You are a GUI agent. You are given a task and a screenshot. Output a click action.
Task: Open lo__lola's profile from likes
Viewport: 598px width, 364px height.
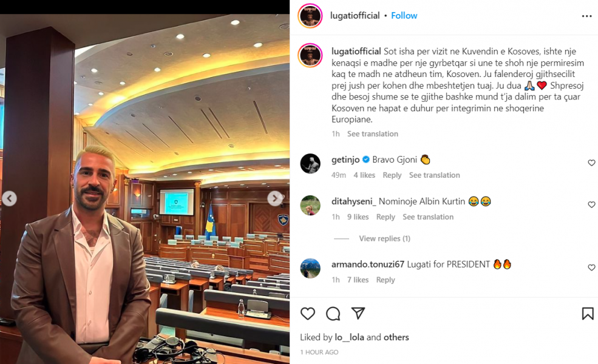(x=349, y=337)
